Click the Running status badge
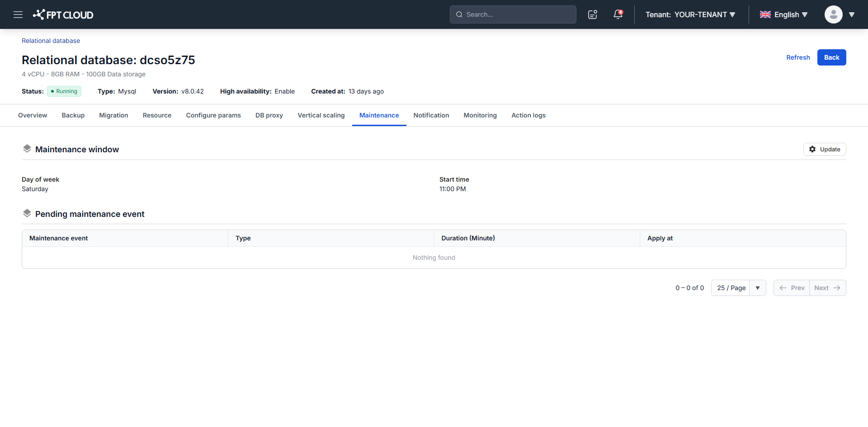 coord(64,91)
